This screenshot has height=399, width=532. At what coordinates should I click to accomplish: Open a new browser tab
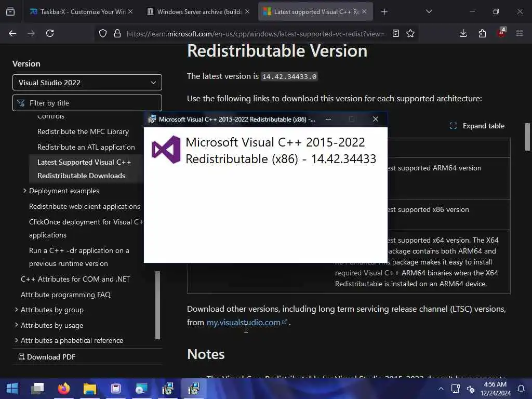click(384, 12)
